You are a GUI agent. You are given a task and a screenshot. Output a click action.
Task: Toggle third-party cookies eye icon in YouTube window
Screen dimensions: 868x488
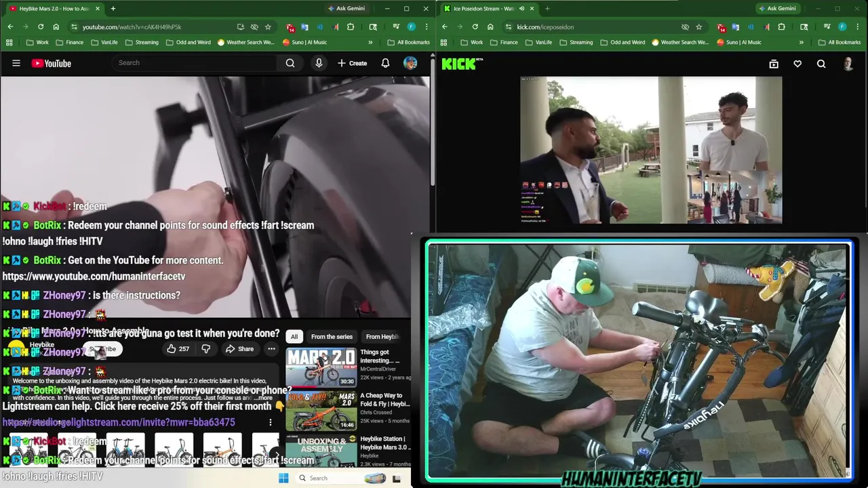click(254, 26)
